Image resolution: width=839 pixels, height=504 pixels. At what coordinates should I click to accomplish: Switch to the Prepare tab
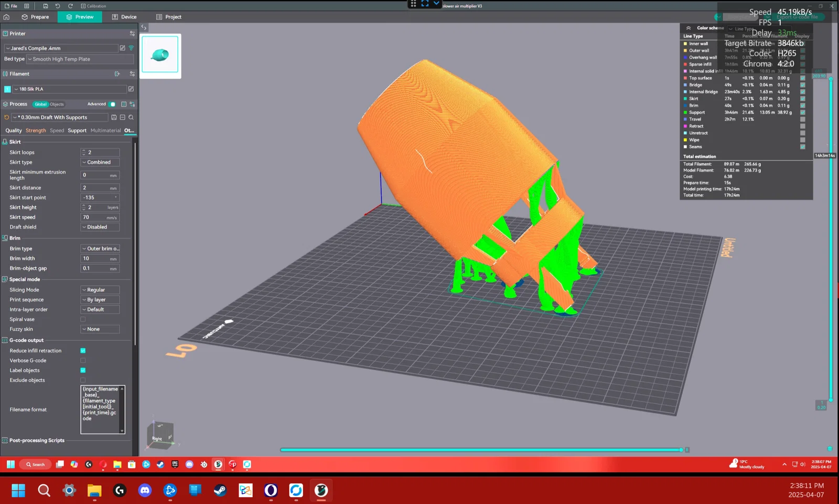[x=35, y=17]
